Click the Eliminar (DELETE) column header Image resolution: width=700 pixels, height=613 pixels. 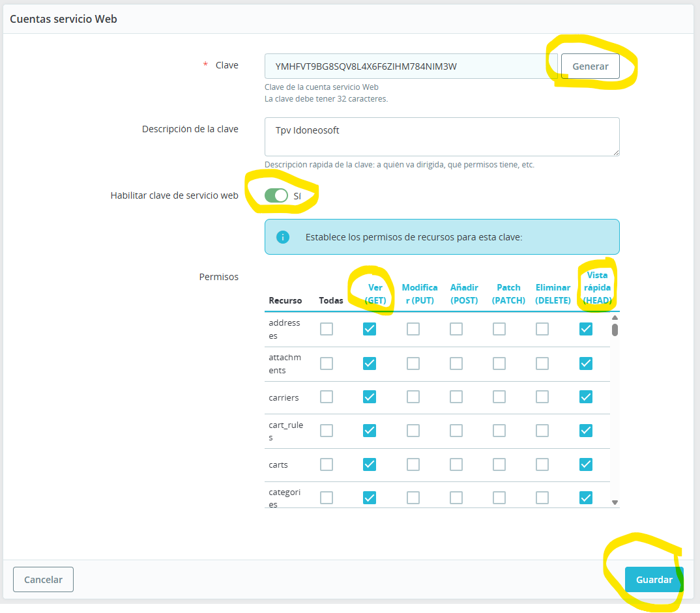pyautogui.click(x=553, y=294)
